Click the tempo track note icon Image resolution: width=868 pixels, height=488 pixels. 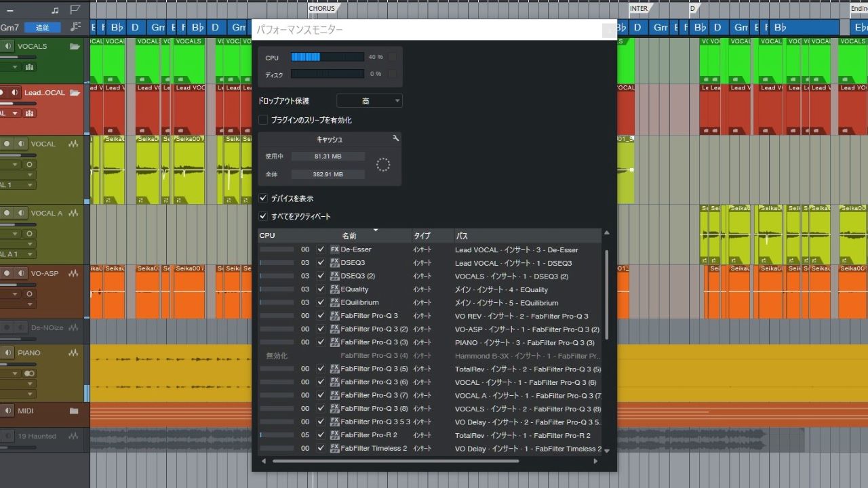point(55,9)
